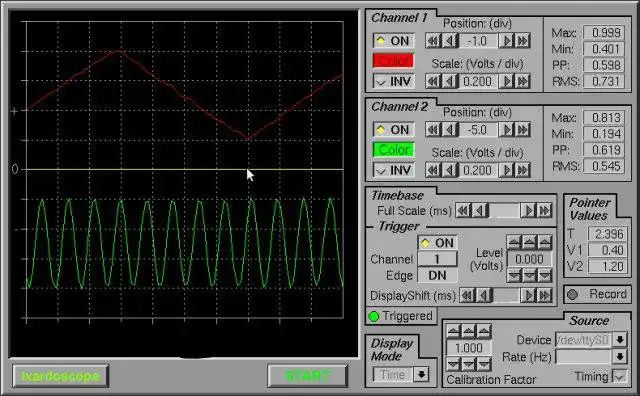Screen dimensions: 640x396
Task: Click the Source Device /dev/ttyS0 field
Action: pyautogui.click(x=584, y=340)
